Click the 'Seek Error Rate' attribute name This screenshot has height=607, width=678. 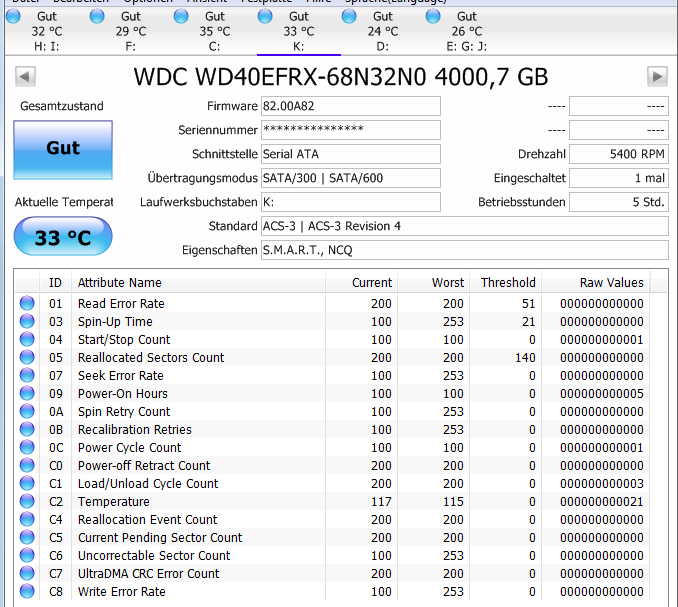click(121, 376)
